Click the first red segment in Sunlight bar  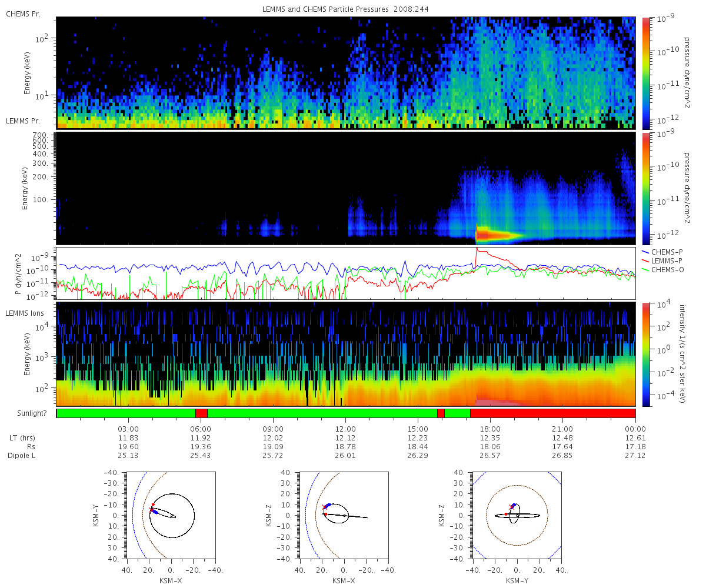(x=201, y=413)
